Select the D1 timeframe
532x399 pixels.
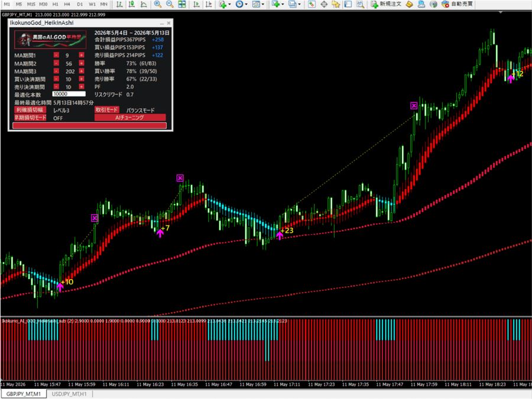[80, 4]
